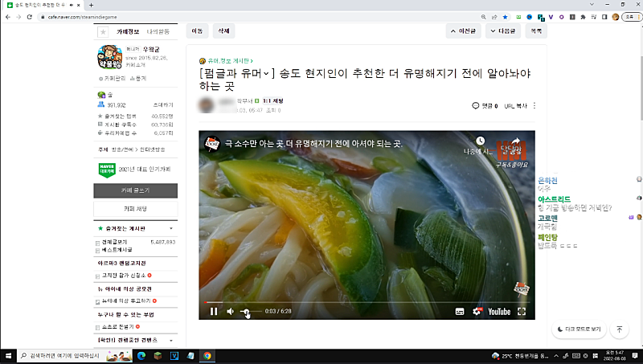The height and width of the screenshot is (364, 643).
Task: Go to the next post with 다음글
Action: [x=503, y=31]
